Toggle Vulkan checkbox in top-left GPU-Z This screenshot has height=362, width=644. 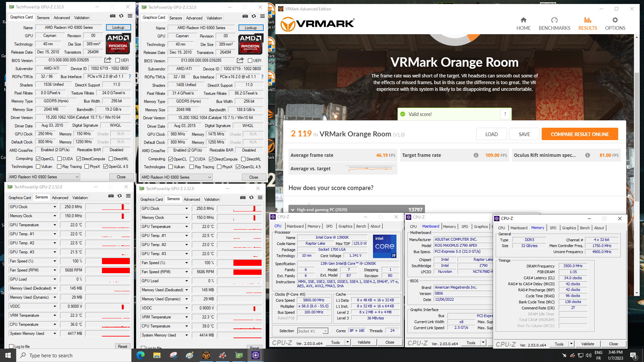coord(38,167)
